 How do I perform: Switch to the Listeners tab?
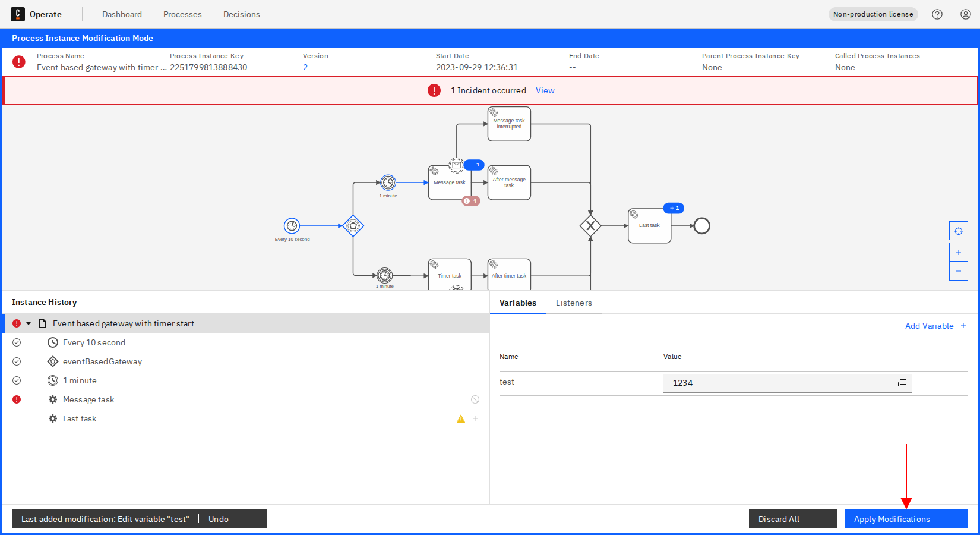click(573, 303)
